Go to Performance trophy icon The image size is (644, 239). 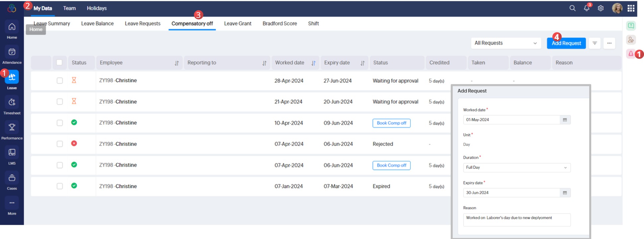[12, 127]
